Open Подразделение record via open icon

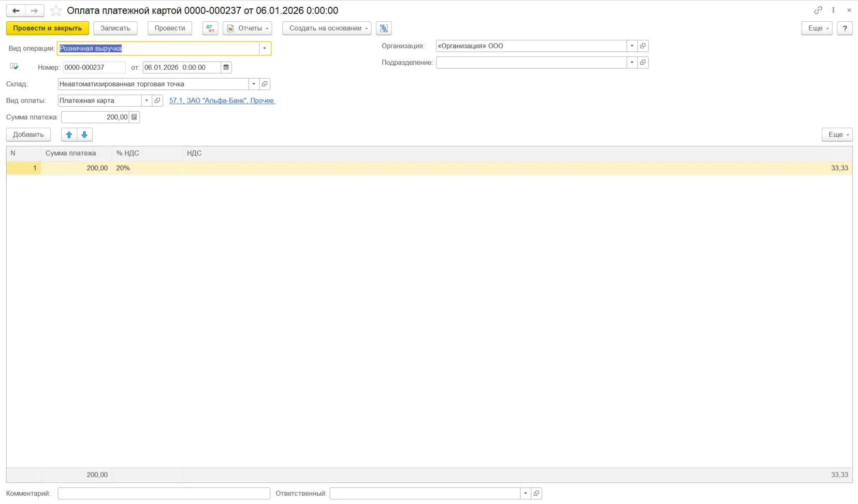pos(643,62)
